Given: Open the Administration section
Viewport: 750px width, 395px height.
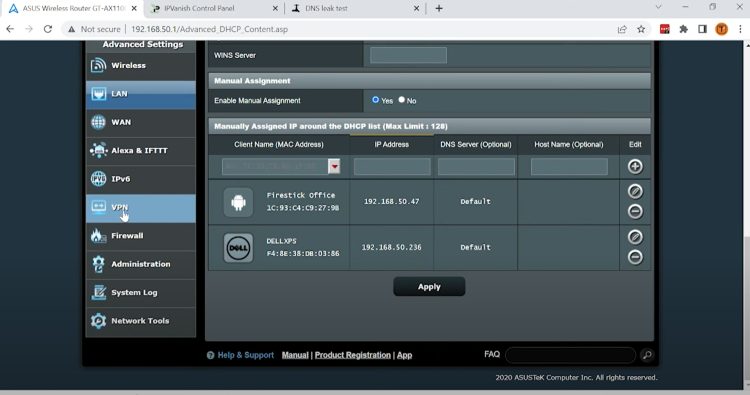Looking at the screenshot, I should [x=141, y=264].
